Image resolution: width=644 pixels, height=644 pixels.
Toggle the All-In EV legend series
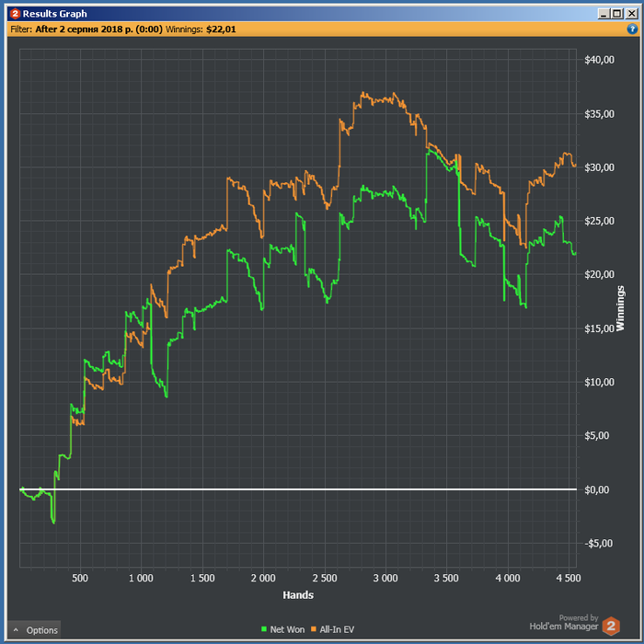point(332,629)
